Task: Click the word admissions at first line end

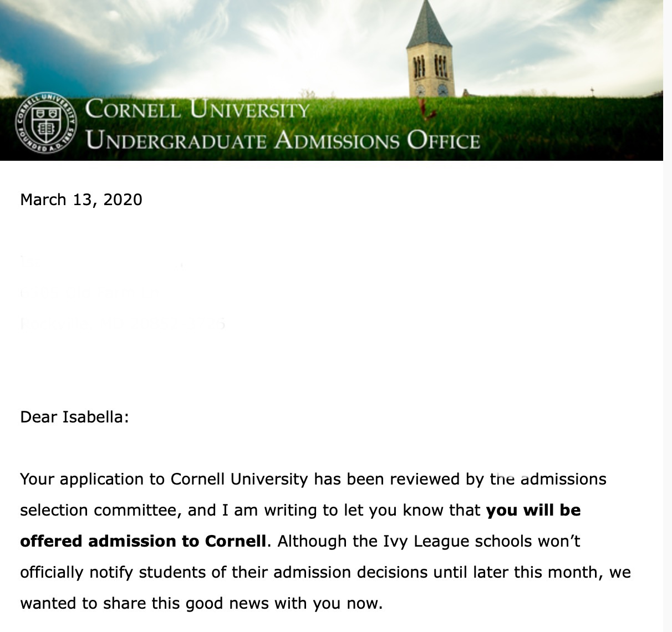Action: (563, 479)
